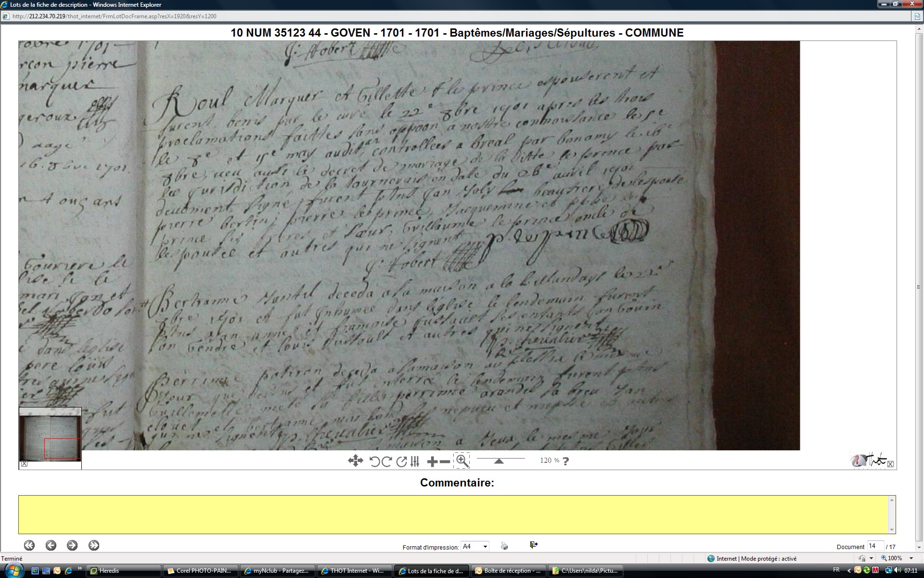Open the viewer help question mark
The image size is (924, 578).
(566, 461)
